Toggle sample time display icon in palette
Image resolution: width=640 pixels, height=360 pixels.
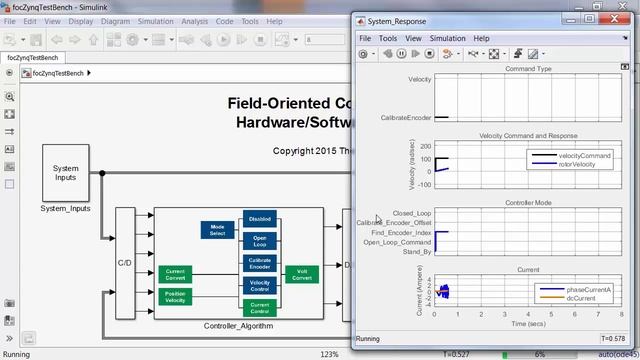(x=9, y=131)
